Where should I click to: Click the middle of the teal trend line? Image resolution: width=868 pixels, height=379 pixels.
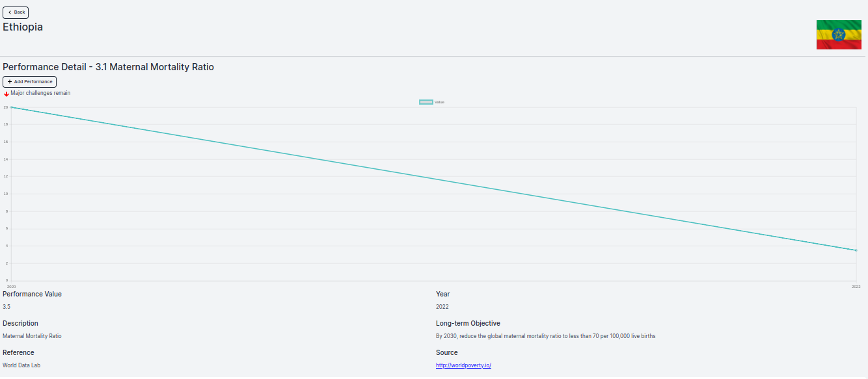pos(434,179)
